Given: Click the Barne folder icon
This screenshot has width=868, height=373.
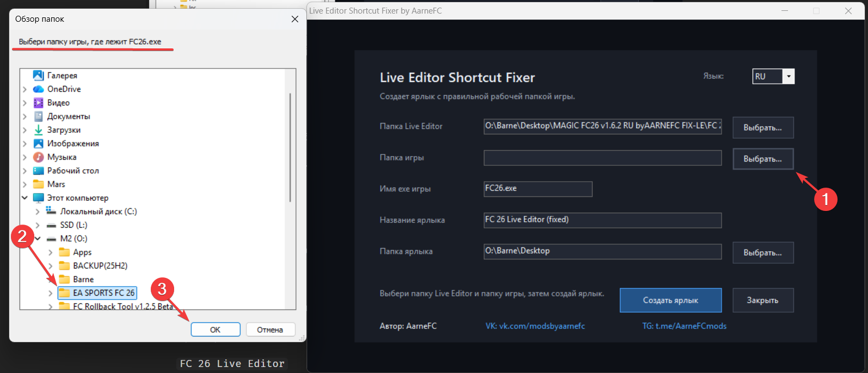Looking at the screenshot, I should [64, 279].
